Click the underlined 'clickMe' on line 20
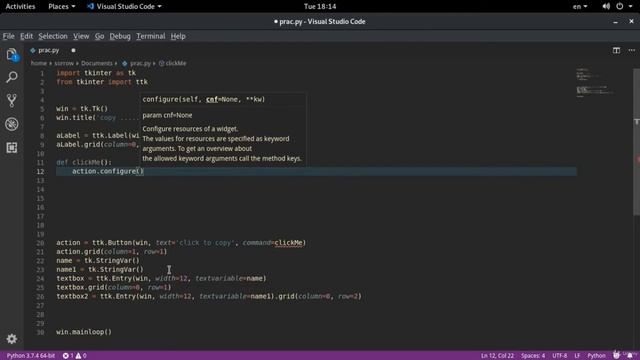640x360 pixels. pyautogui.click(x=289, y=242)
